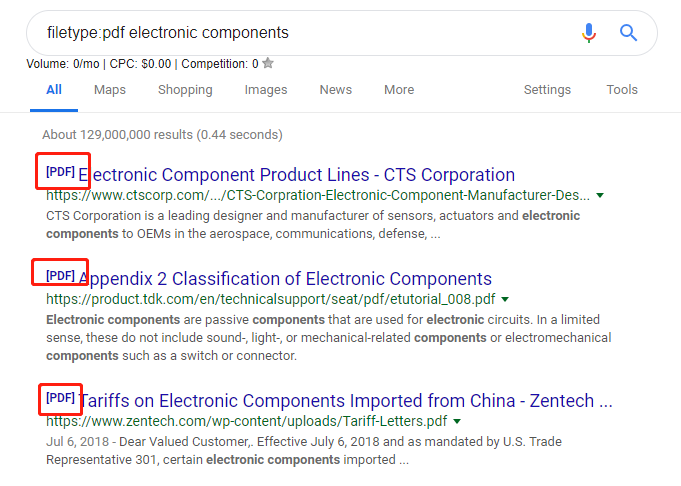The width and height of the screenshot is (681, 486).
Task: Expand the arrow beside ctscorp.com URL
Action: click(x=600, y=195)
